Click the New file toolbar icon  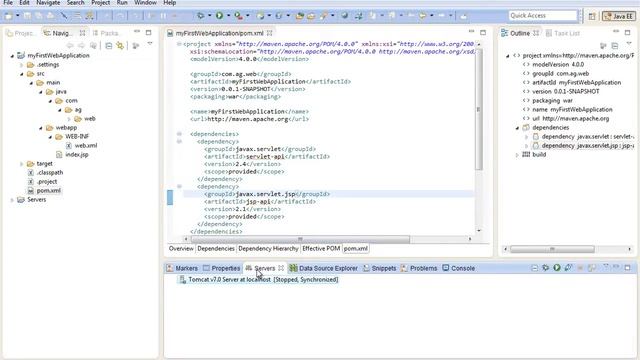[x=9, y=16]
